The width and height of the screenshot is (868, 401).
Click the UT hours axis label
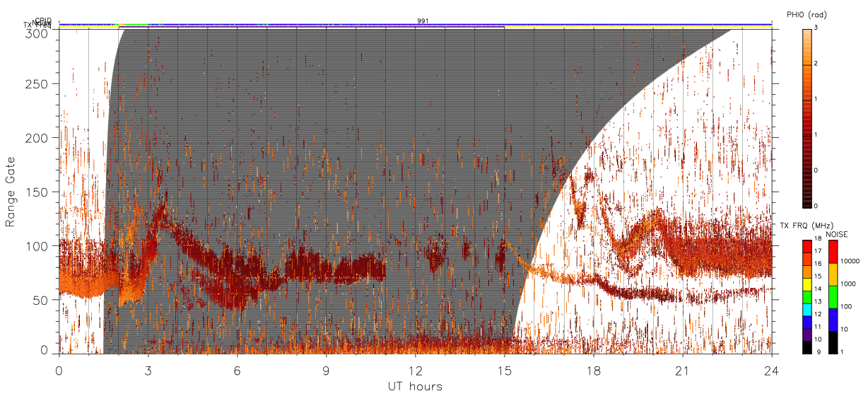pos(415,386)
